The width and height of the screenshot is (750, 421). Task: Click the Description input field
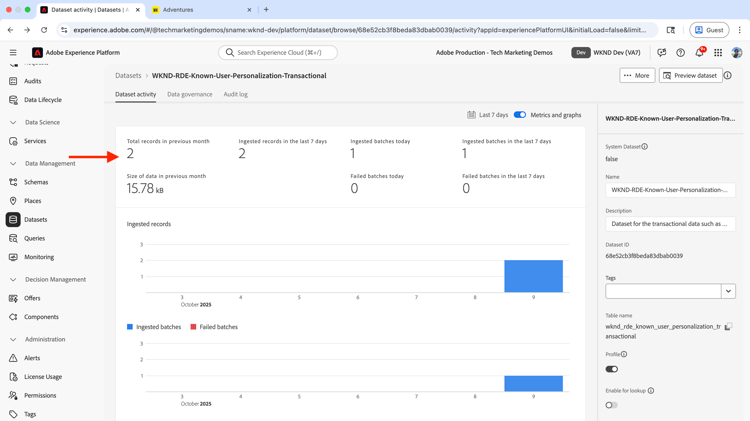tap(670, 224)
